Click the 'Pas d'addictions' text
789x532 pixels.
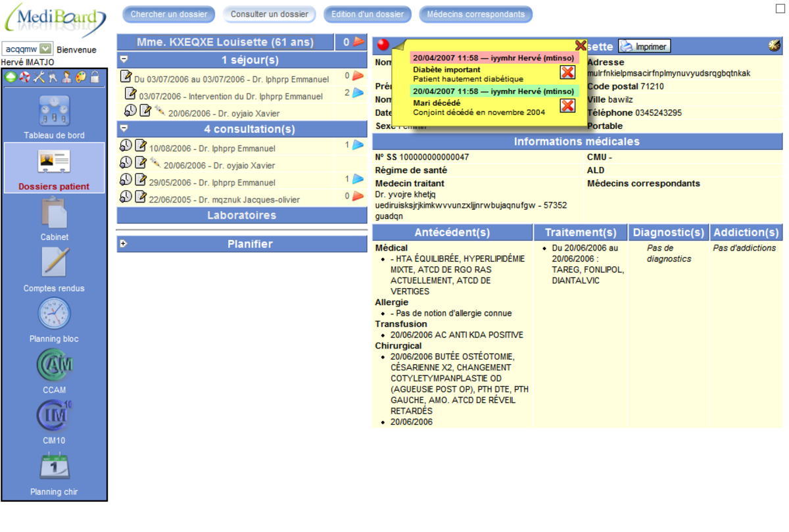pos(744,248)
